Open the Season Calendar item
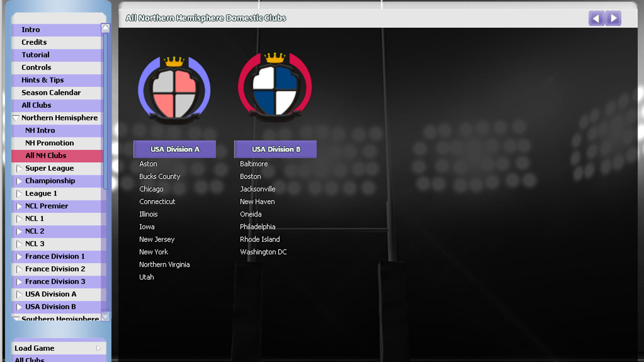The image size is (644, 362). point(56,93)
